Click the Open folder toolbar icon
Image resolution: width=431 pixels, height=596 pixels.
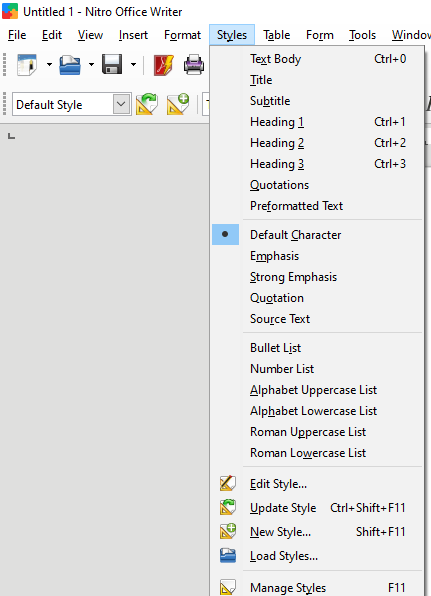click(x=70, y=65)
